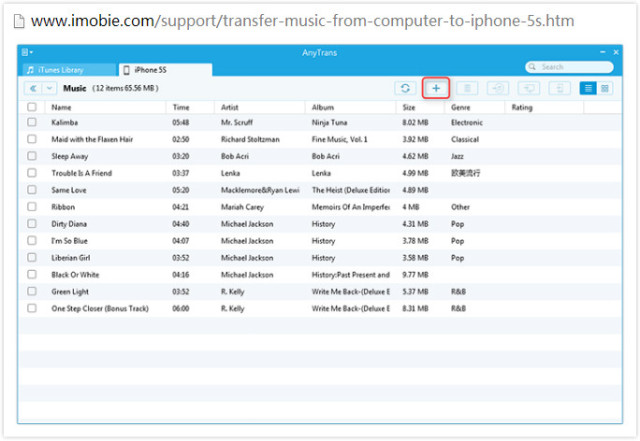This screenshot has width=640, height=441.
Task: Check the box for Liberian Girl
Action: click(x=32, y=258)
